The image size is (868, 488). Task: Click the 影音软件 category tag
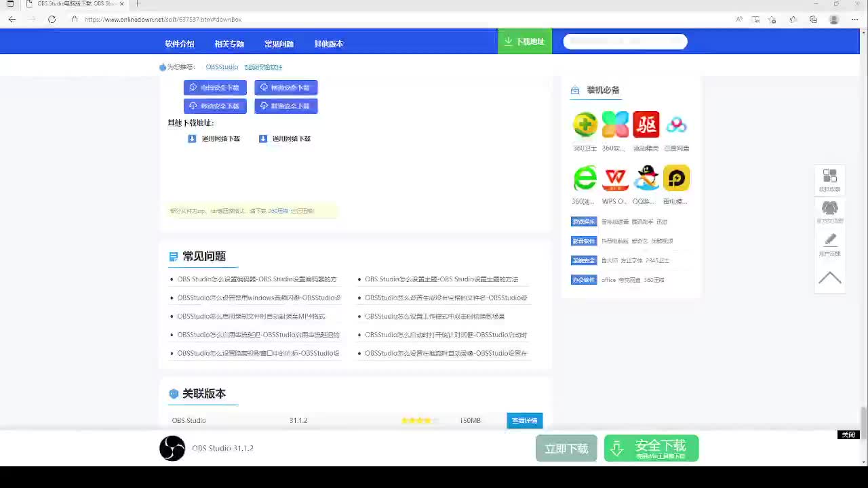[584, 241]
